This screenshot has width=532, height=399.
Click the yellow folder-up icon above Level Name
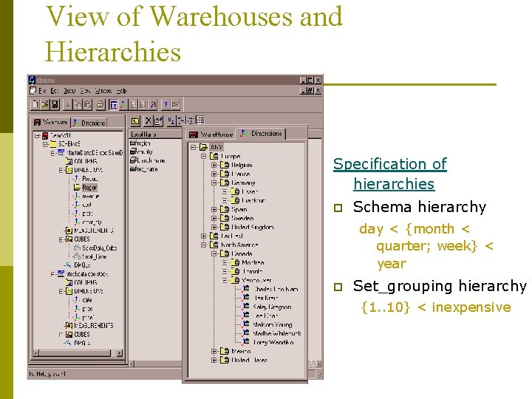point(135,120)
